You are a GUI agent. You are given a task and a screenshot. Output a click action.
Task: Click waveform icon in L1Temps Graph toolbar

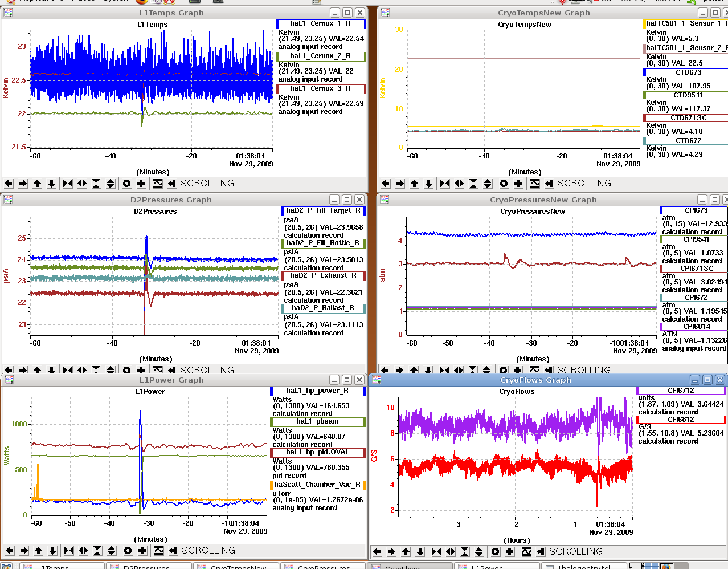pyautogui.click(x=158, y=184)
